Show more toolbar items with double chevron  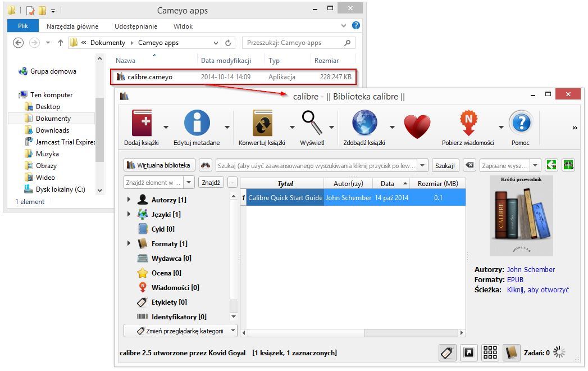coord(575,128)
